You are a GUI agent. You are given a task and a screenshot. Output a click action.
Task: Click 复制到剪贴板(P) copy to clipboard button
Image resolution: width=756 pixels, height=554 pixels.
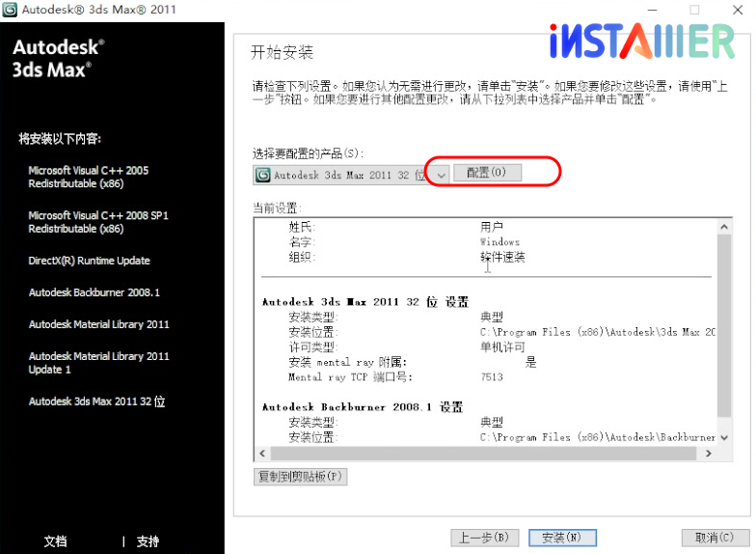click(x=300, y=477)
